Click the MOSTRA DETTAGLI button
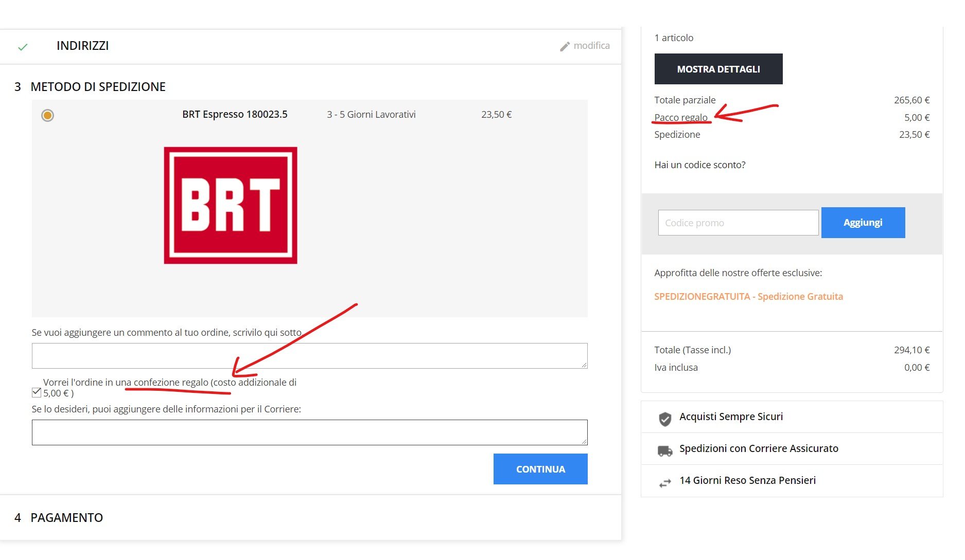The image size is (965, 560). [x=718, y=69]
